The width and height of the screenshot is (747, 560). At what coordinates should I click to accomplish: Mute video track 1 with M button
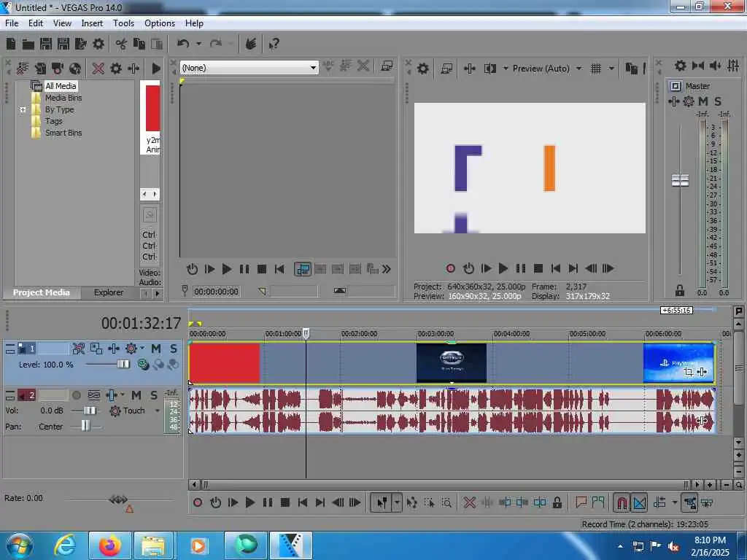156,349
